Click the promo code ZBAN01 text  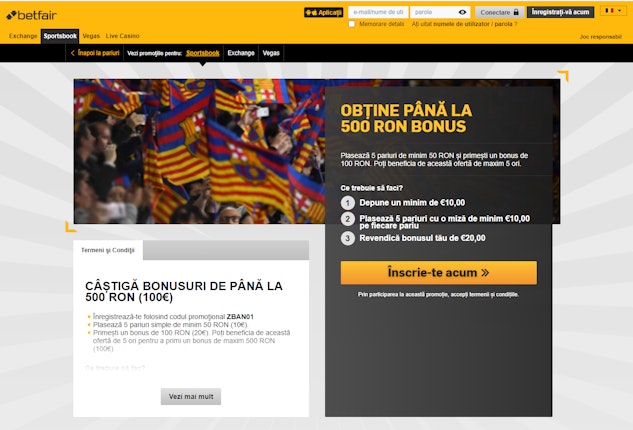click(240, 317)
